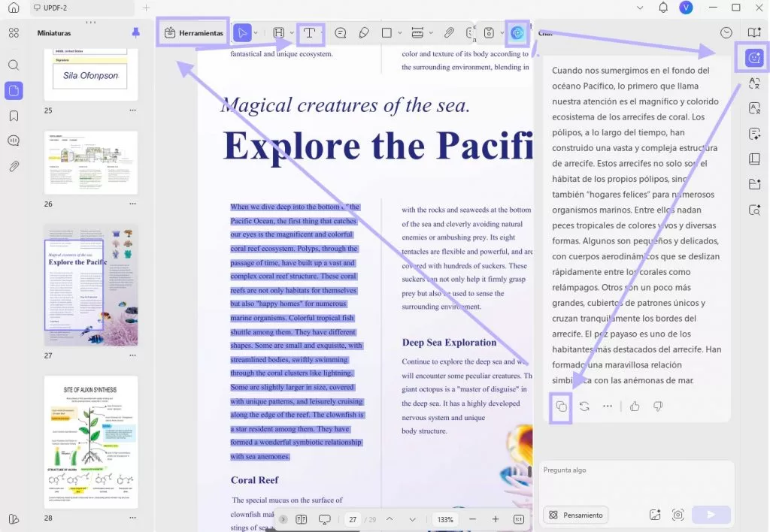Zoom in with plus button

coord(496,519)
